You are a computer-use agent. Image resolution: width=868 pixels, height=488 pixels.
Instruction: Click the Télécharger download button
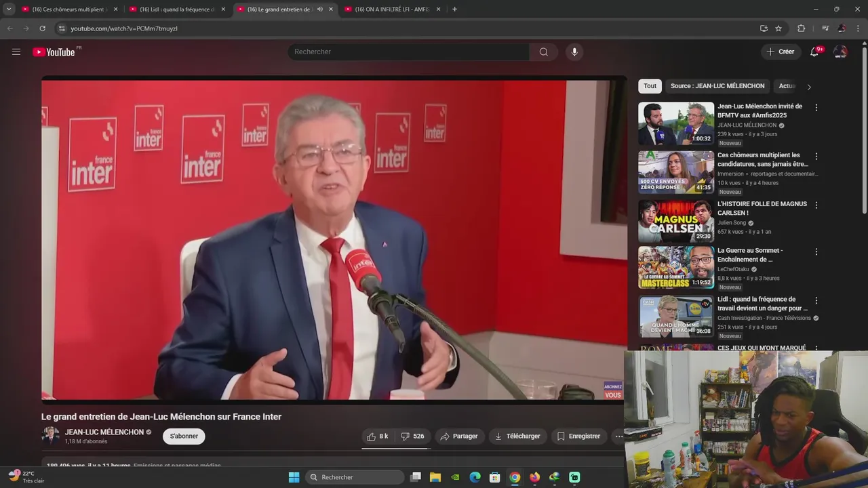tap(517, 436)
